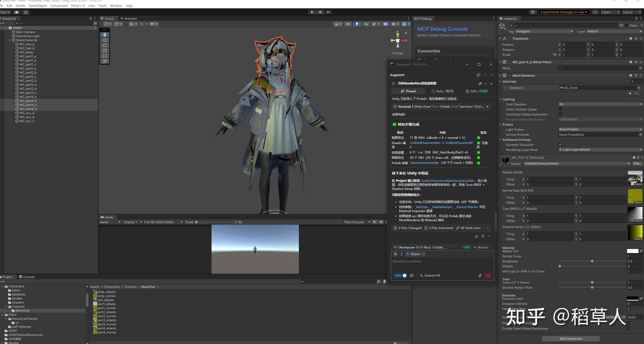Open Transform component help icon
This screenshot has width=644, height=344.
631,39
